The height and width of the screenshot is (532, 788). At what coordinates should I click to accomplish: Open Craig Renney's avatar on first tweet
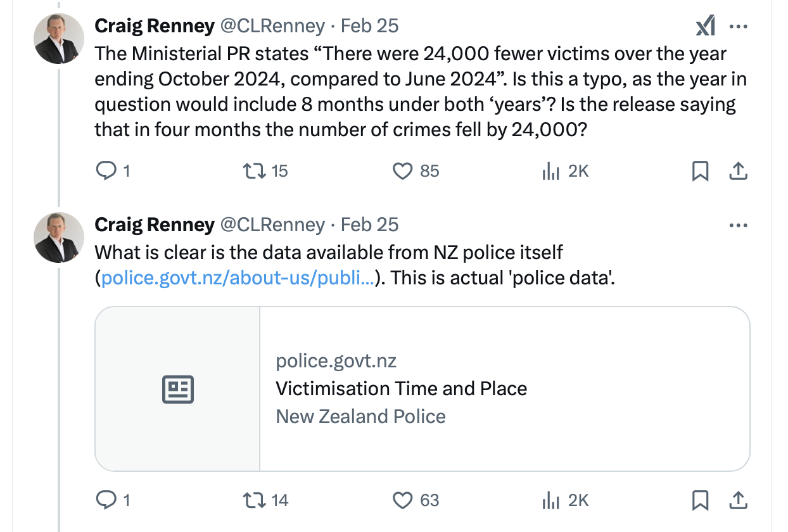coord(59,39)
